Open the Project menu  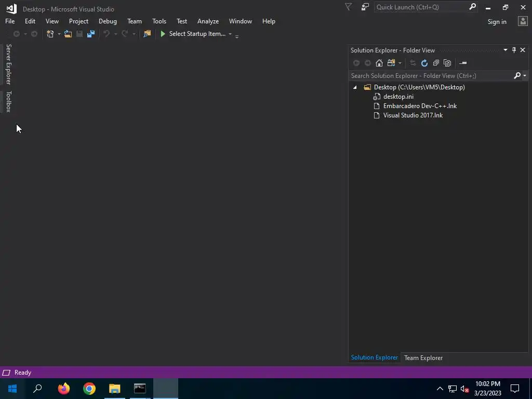click(79, 21)
